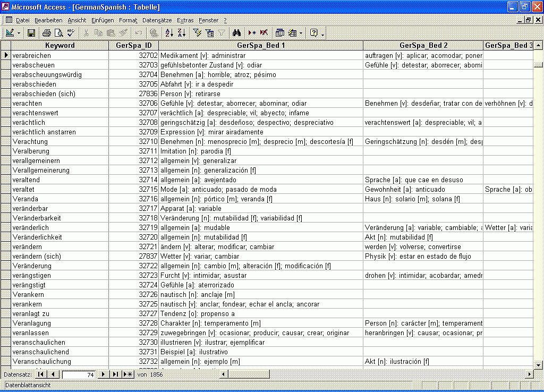The height and width of the screenshot is (392, 544).
Task: Expand the New Object dropdown arrow
Action: [301, 33]
